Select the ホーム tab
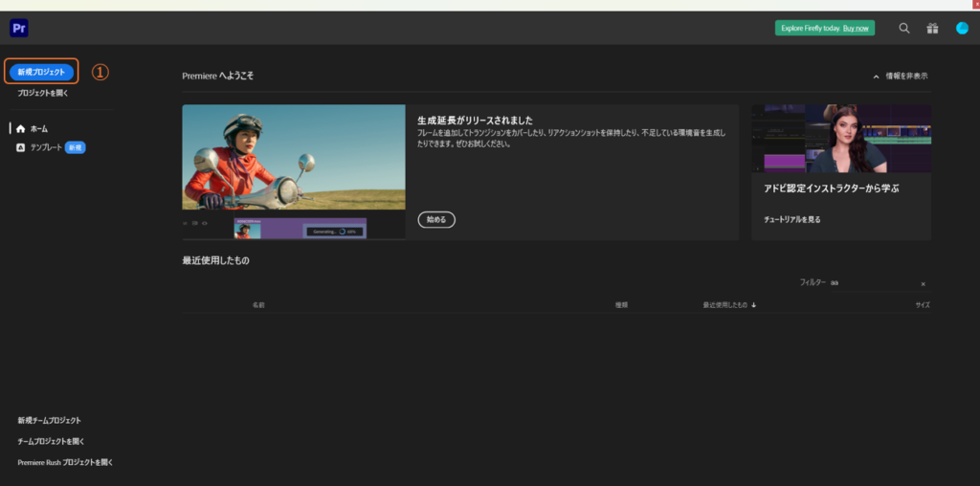Viewport: 980px width, 486px height. (39, 128)
